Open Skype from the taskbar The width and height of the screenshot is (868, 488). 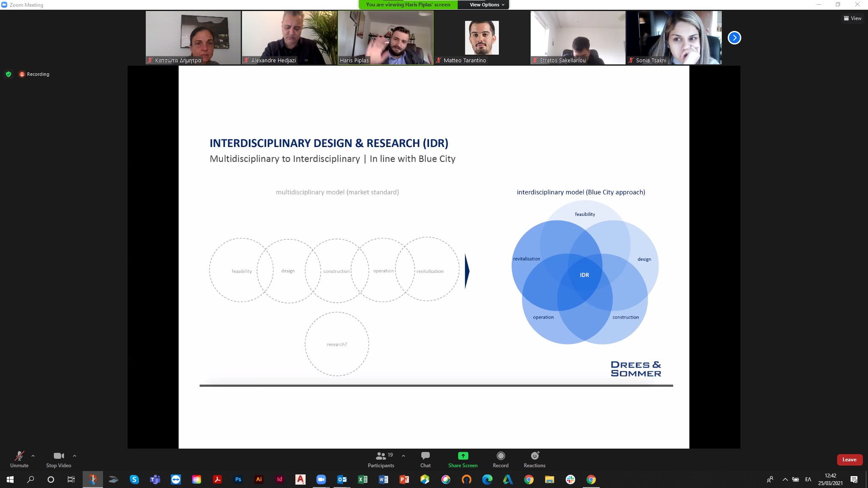(x=134, y=480)
